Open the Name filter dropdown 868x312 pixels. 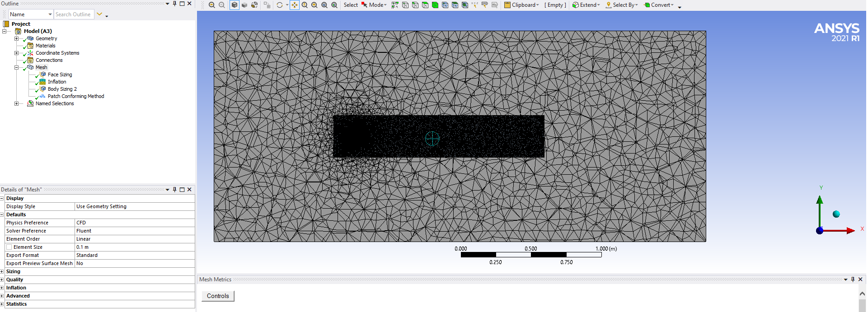click(50, 14)
